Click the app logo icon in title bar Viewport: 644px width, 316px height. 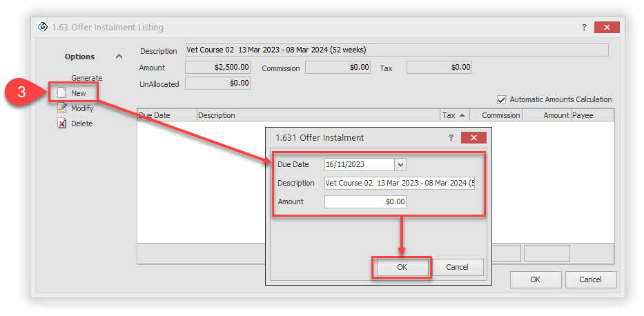(43, 27)
